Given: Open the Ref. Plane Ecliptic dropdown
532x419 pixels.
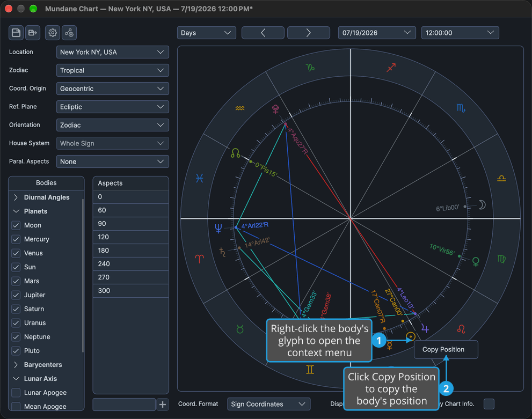Looking at the screenshot, I should tap(113, 107).
